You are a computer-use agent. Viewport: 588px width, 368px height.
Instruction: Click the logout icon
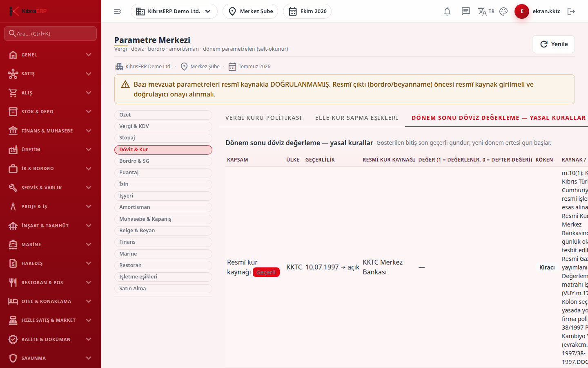coord(571,11)
